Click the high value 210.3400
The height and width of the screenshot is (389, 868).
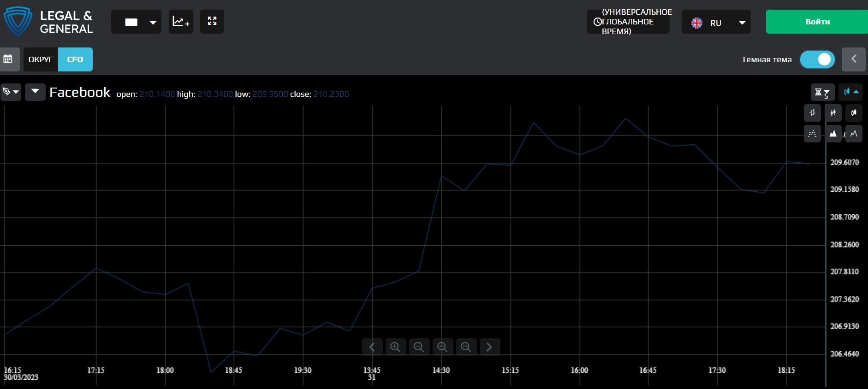(x=215, y=94)
